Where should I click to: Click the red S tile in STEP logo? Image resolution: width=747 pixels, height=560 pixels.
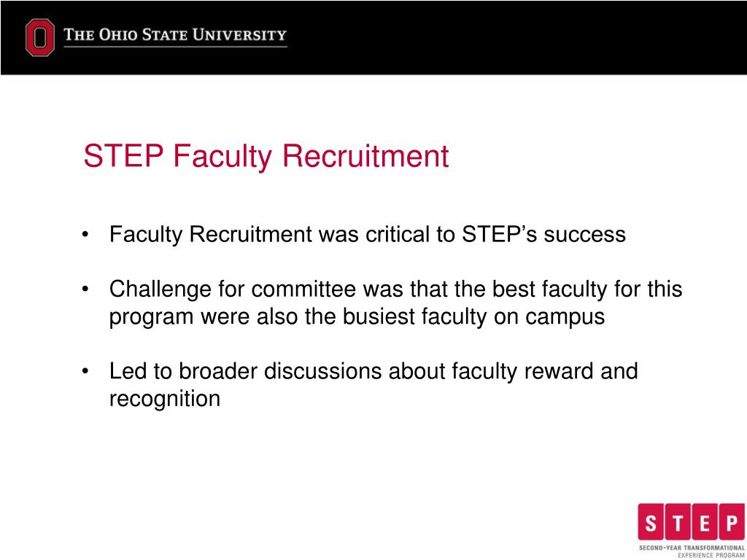[652, 523]
